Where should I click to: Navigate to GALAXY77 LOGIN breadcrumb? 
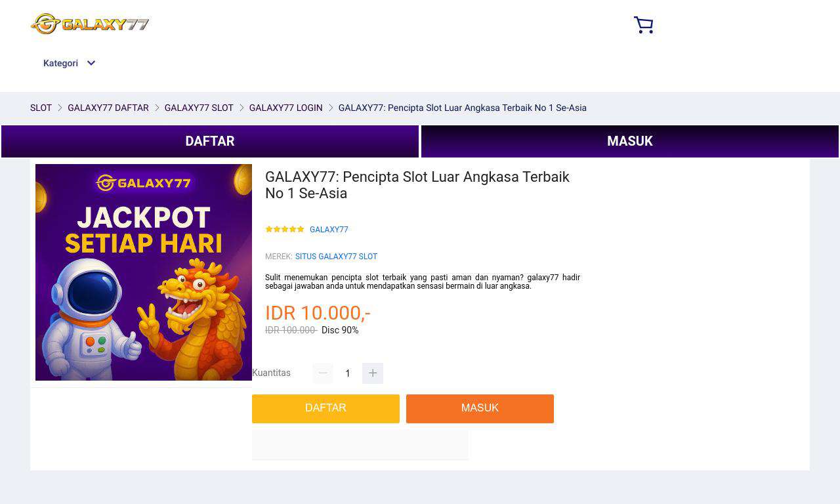[285, 108]
